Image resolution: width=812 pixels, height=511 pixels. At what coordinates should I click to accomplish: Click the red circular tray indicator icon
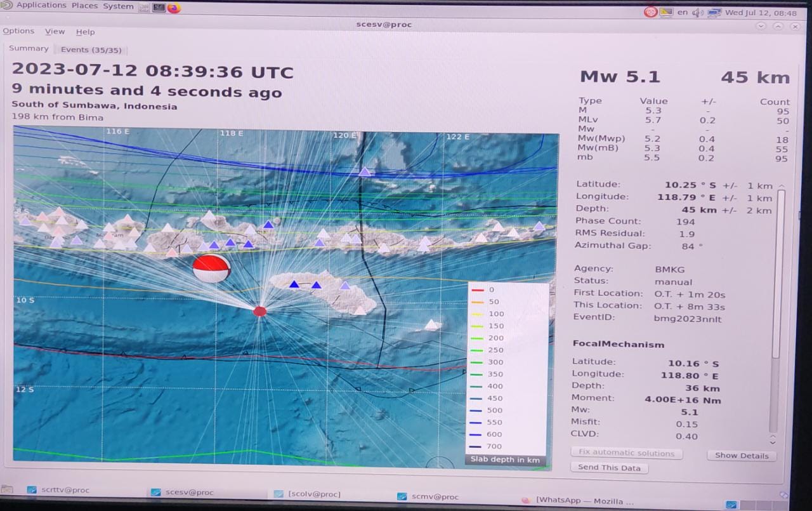(650, 11)
